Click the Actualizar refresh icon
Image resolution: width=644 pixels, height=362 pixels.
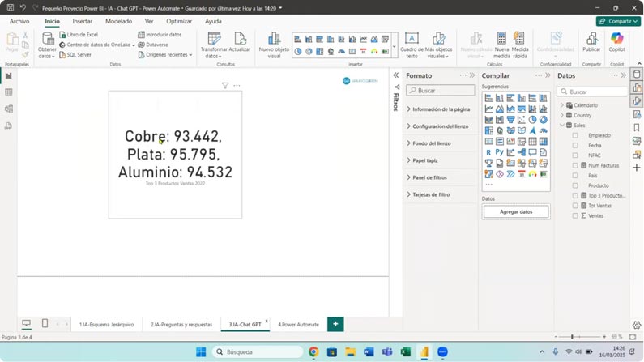point(240,39)
